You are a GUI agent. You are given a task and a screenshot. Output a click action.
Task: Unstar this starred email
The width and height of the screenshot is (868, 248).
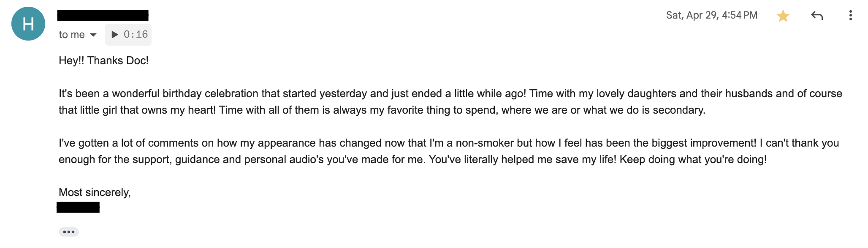coord(783,16)
